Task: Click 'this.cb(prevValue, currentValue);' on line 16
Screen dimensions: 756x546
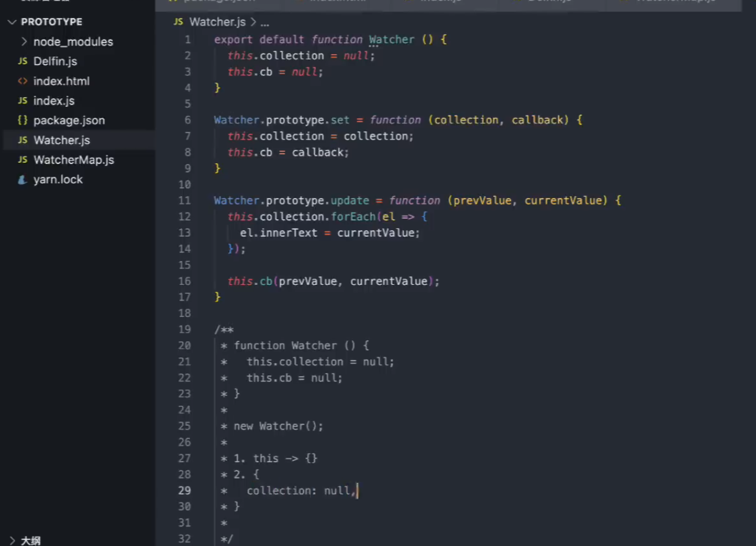Action: coord(333,281)
